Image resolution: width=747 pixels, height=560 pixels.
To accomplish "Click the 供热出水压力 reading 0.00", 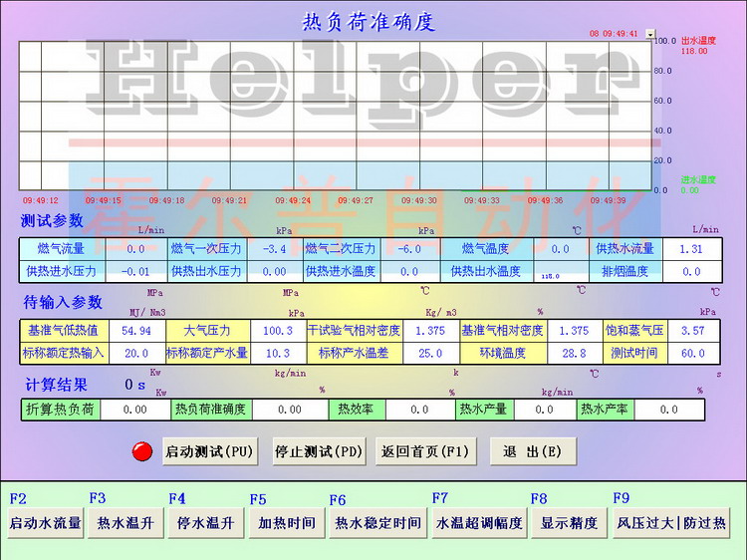I will (275, 272).
